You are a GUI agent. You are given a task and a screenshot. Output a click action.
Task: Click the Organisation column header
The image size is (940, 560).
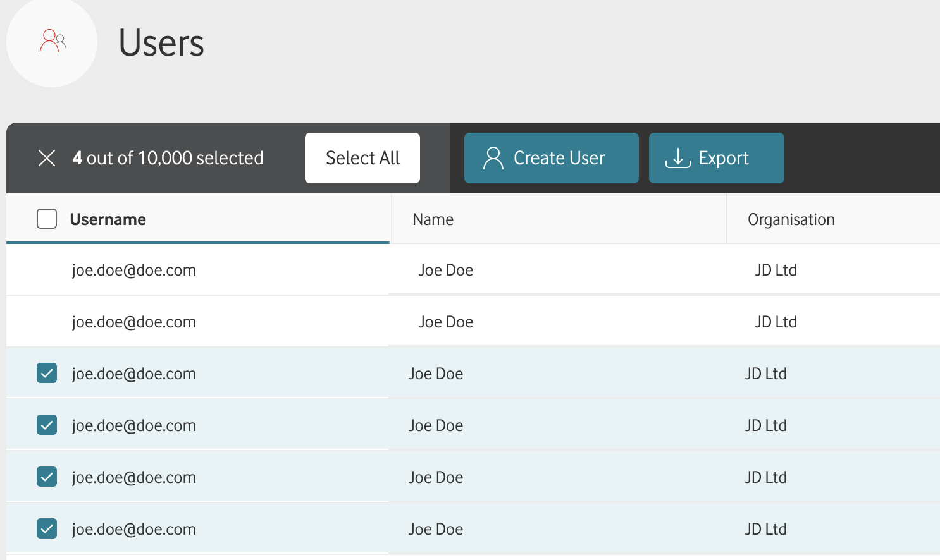[x=791, y=219]
